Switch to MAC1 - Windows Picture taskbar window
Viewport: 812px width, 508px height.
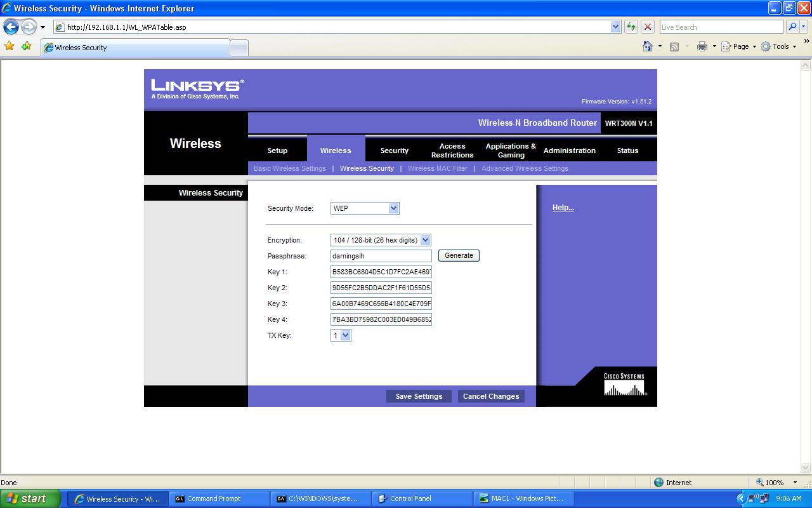coord(523,498)
